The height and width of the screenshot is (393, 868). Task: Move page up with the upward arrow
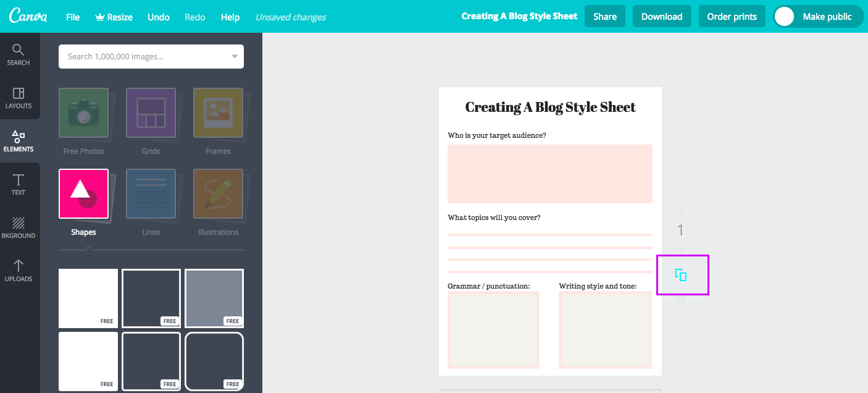coord(681,212)
